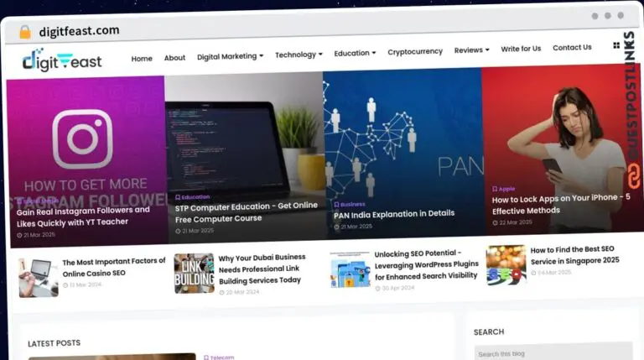Viewport: 644px width, 360px height.
Task: Click the Instagram logo image
Action: [x=82, y=139]
